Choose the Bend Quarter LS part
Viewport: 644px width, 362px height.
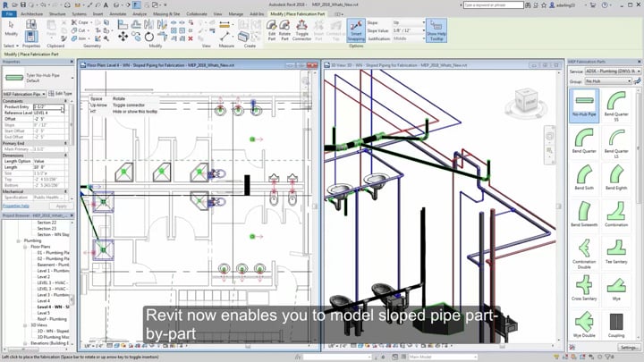pyautogui.click(x=616, y=142)
